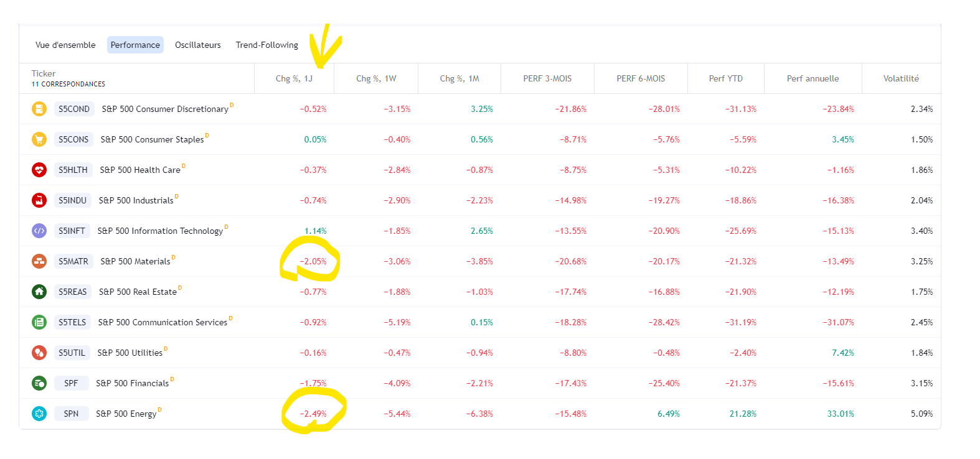Click the Consumer Discretionary sector icon

pos(39,109)
